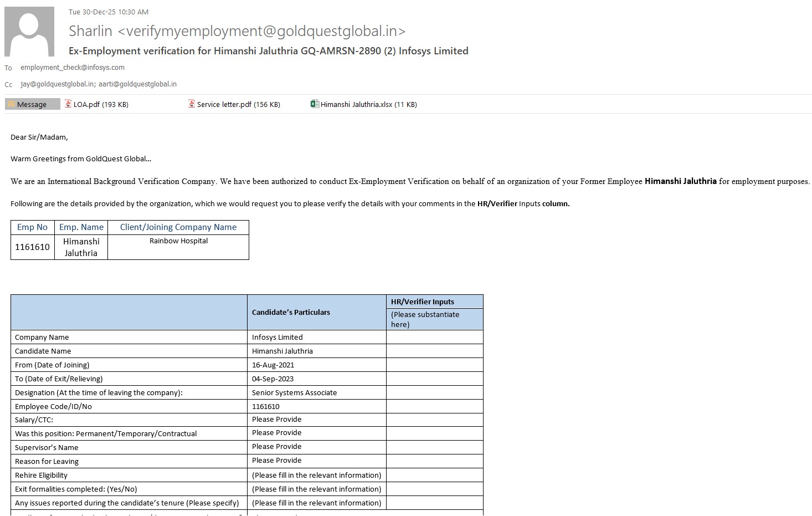812x516 pixels.
Task: Open the Himanshi Jaluthria.xlsx attachment
Action: coord(368,104)
